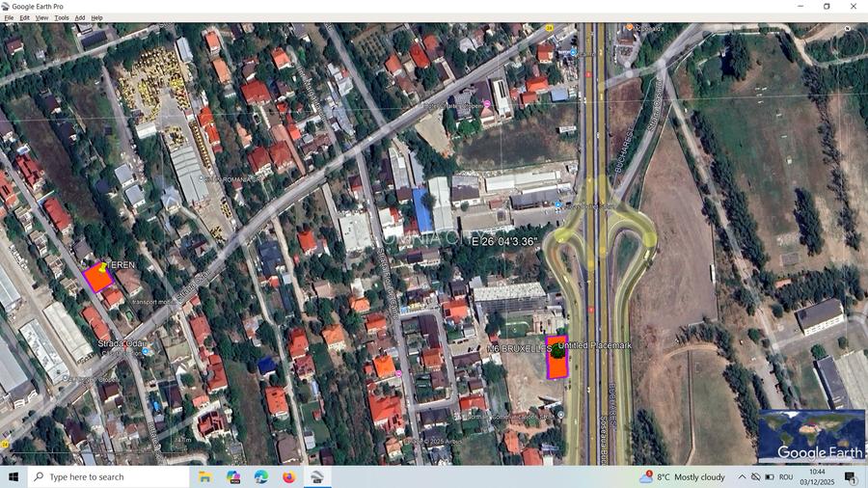Open Firefox from the taskbar
This screenshot has width=868, height=488.
[x=288, y=476]
